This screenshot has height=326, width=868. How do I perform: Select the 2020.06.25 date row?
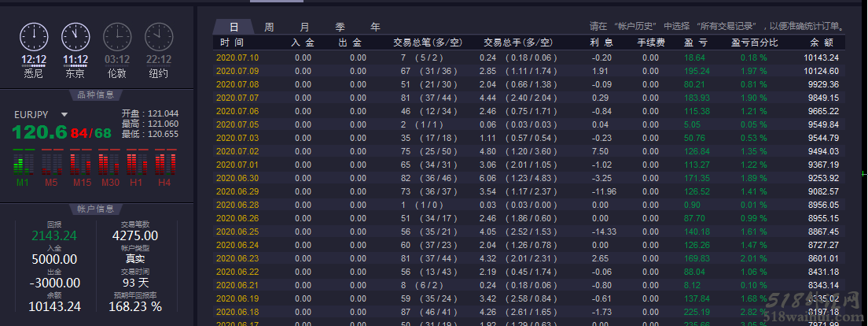pos(237,232)
